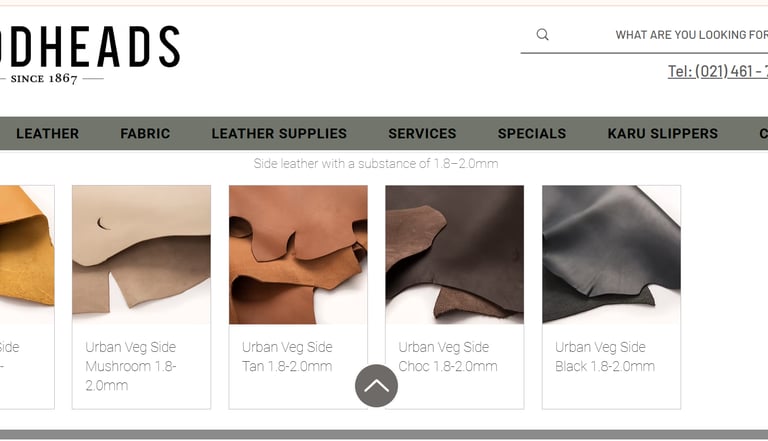This screenshot has width=768, height=441.
Task: Open Urban Veg Side Black product image
Action: point(611,255)
